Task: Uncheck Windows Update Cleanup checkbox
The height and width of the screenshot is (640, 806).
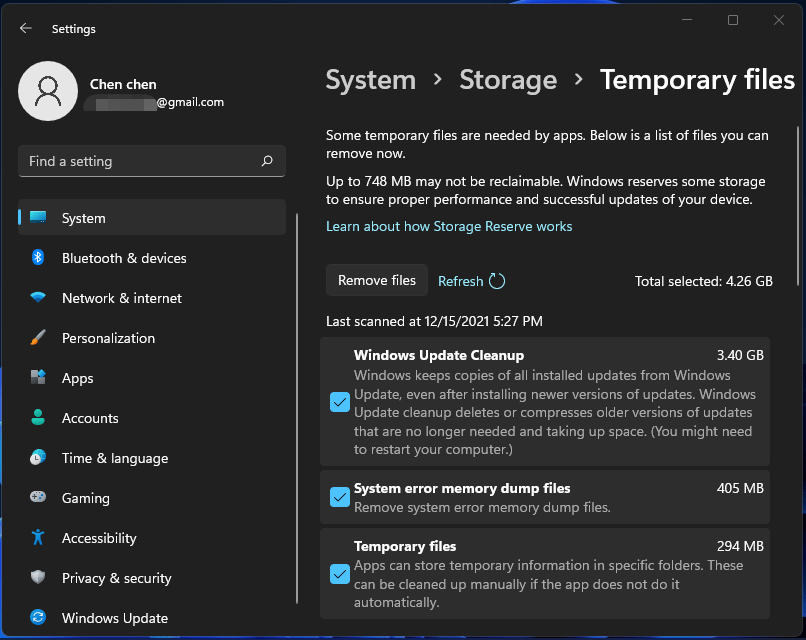Action: point(340,402)
